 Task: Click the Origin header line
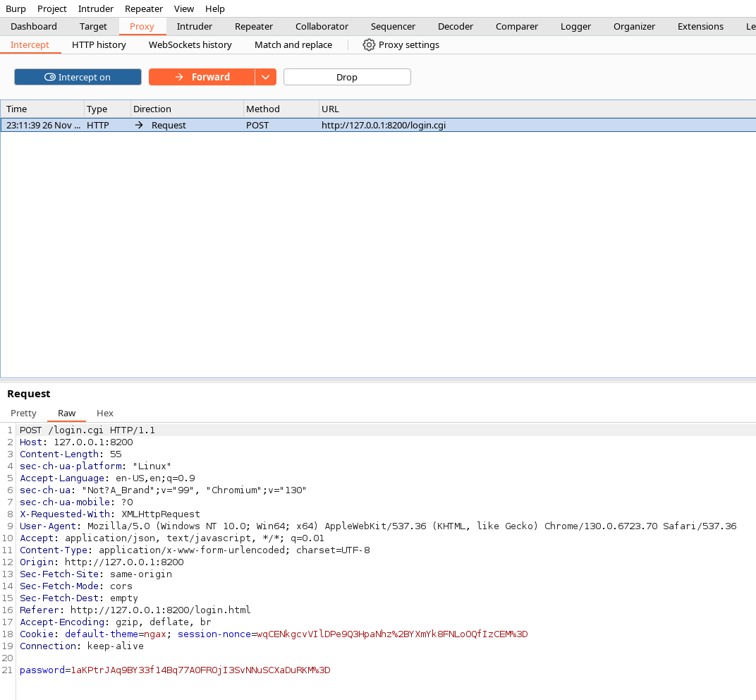click(x=102, y=562)
